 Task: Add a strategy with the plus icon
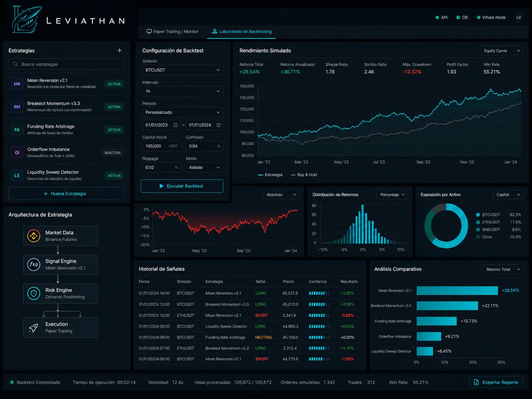click(119, 50)
